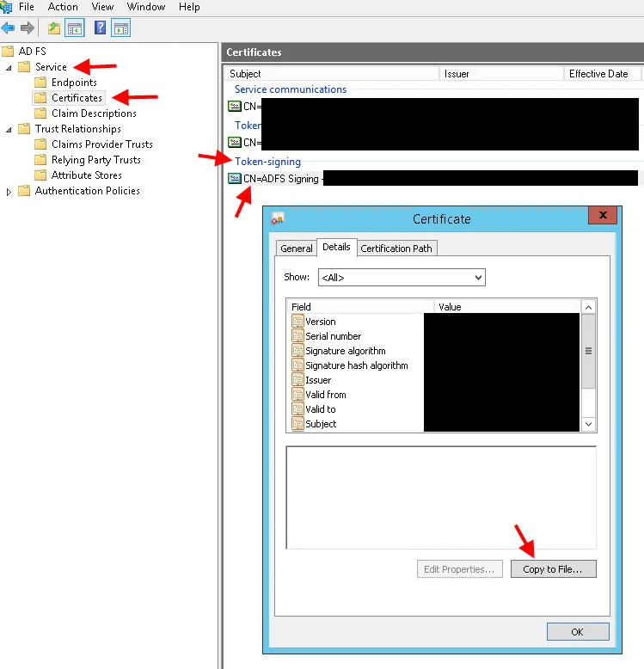This screenshot has width=644, height=669.
Task: Click the Issuer column header in Certificates
Action: click(501, 73)
